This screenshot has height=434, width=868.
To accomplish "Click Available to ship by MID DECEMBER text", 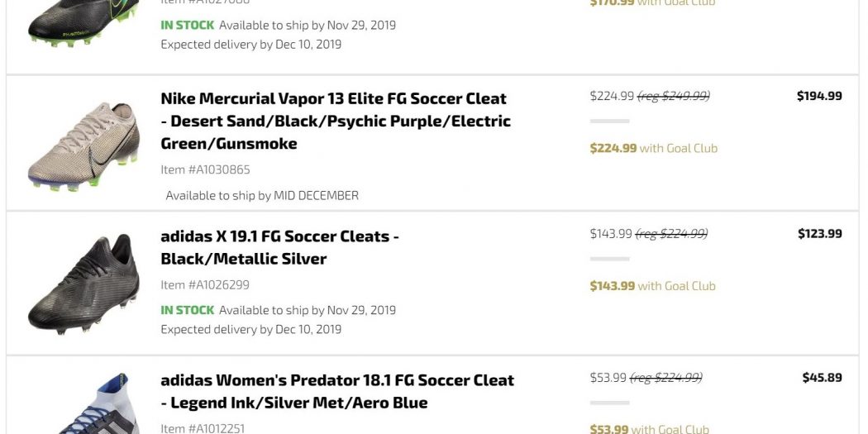I will pos(262,196).
